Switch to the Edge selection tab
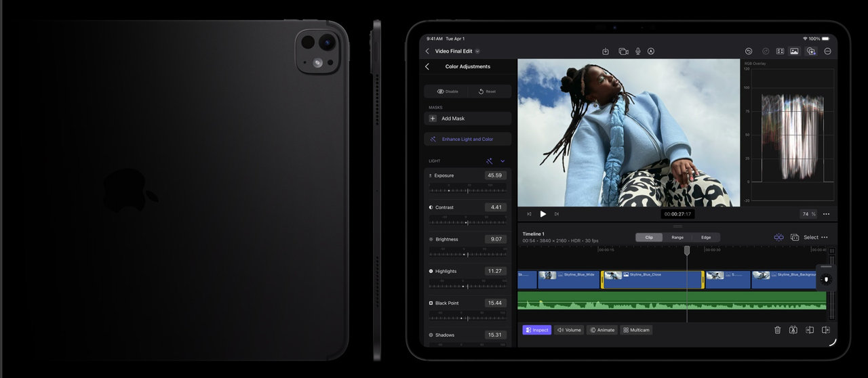The image size is (868, 378). pyautogui.click(x=706, y=238)
